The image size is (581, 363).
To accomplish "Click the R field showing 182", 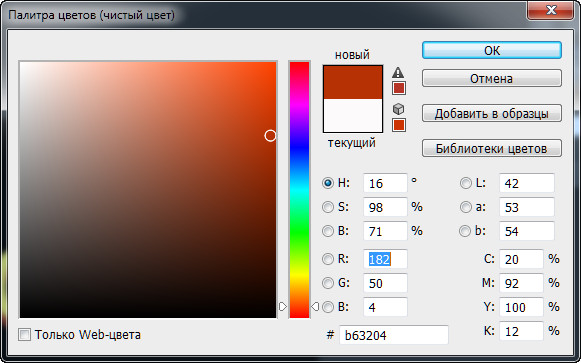I will click(385, 259).
